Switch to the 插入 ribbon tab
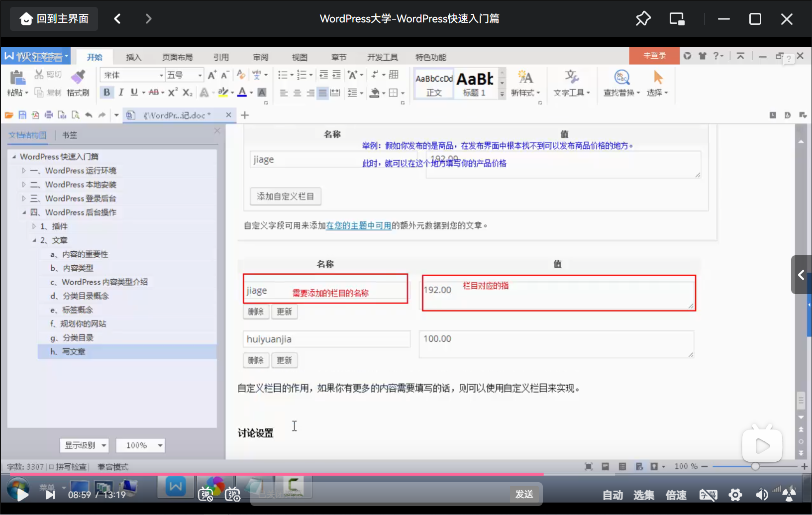Viewport: 812px width, 515px height. click(133, 57)
